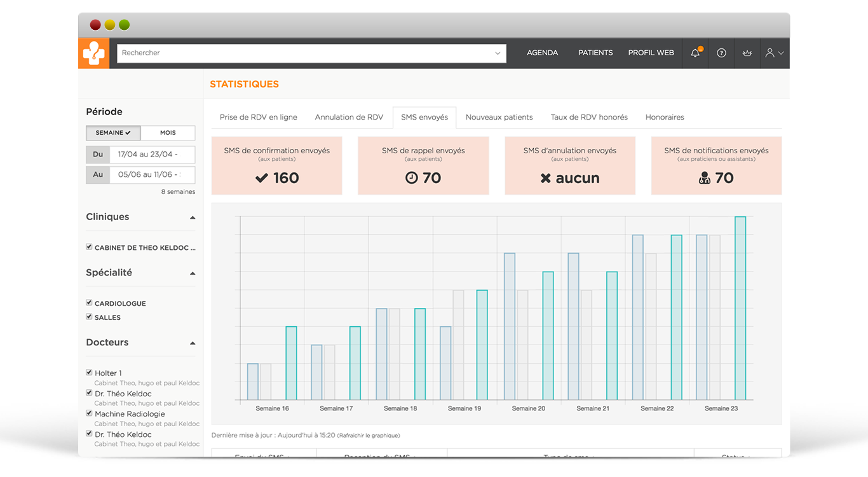868x477 pixels.
Task: Click the teal bar for Semaine 23
Action: point(740,308)
